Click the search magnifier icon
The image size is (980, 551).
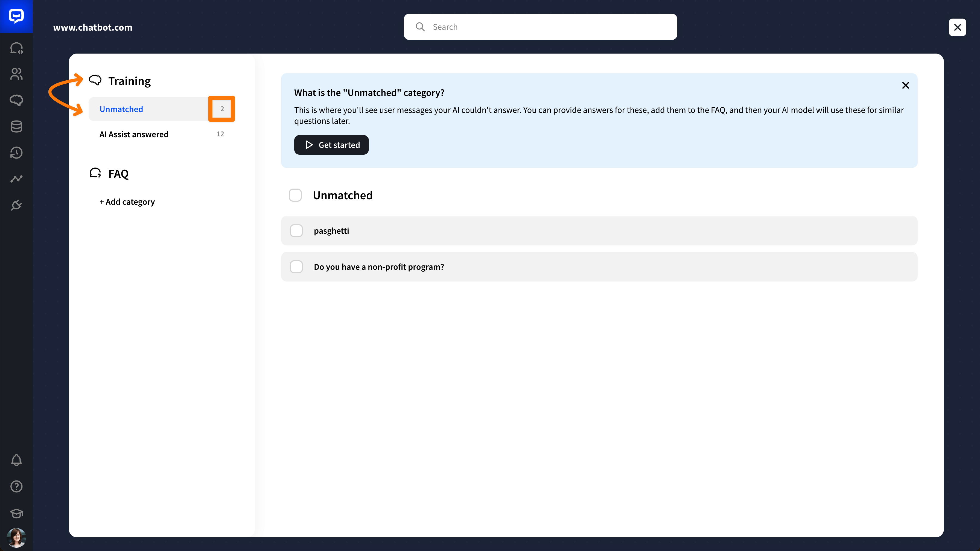pyautogui.click(x=420, y=27)
